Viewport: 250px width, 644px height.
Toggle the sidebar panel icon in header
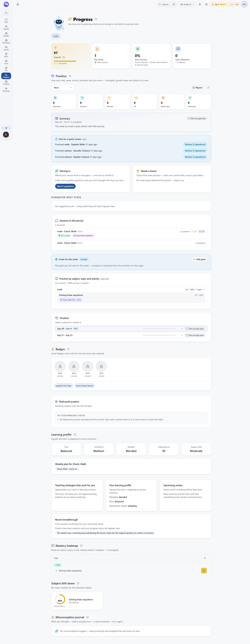(18, 4)
